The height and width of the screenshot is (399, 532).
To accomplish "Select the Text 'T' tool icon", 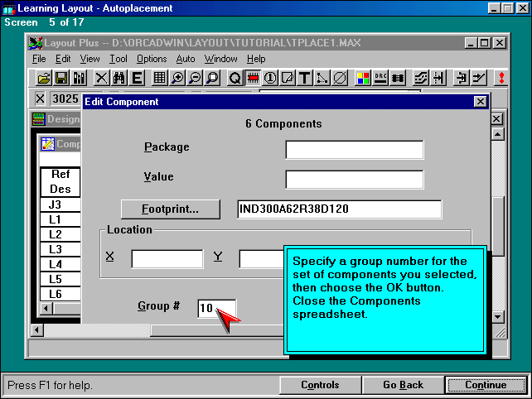I will pyautogui.click(x=304, y=78).
